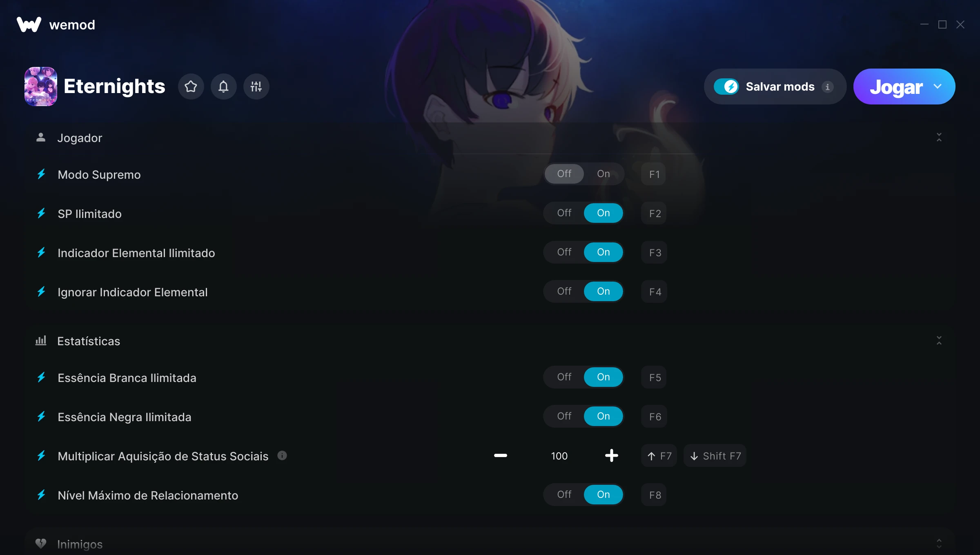Open notifications bell for Eternights
980x555 pixels.
(223, 87)
